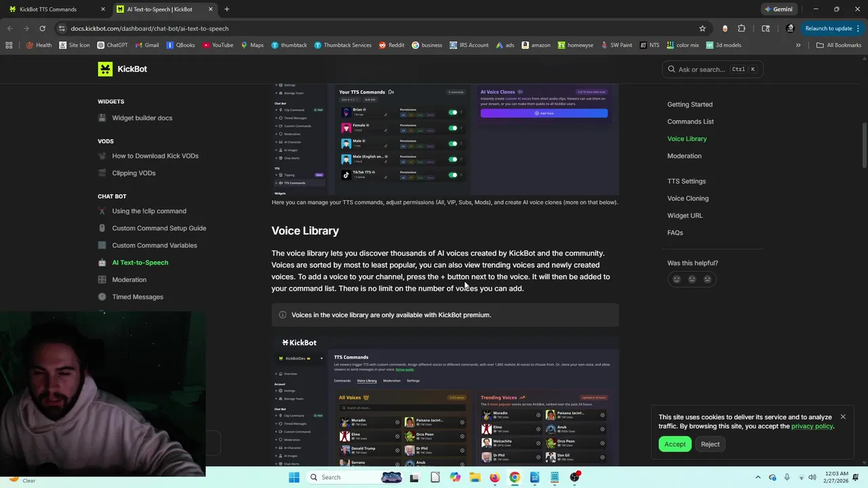Viewport: 868px width, 488px height.
Task: Open the Chrome Extensions puzzle icon
Action: [741, 28]
